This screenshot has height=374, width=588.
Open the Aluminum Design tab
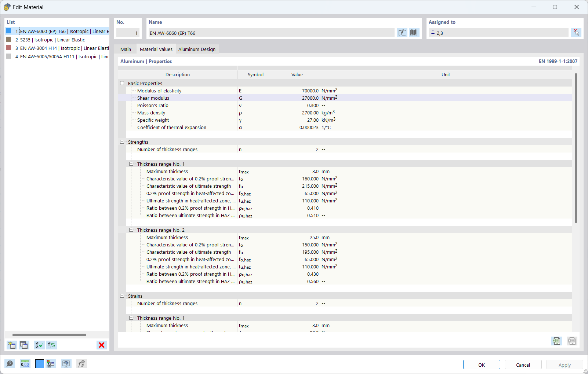[197, 49]
